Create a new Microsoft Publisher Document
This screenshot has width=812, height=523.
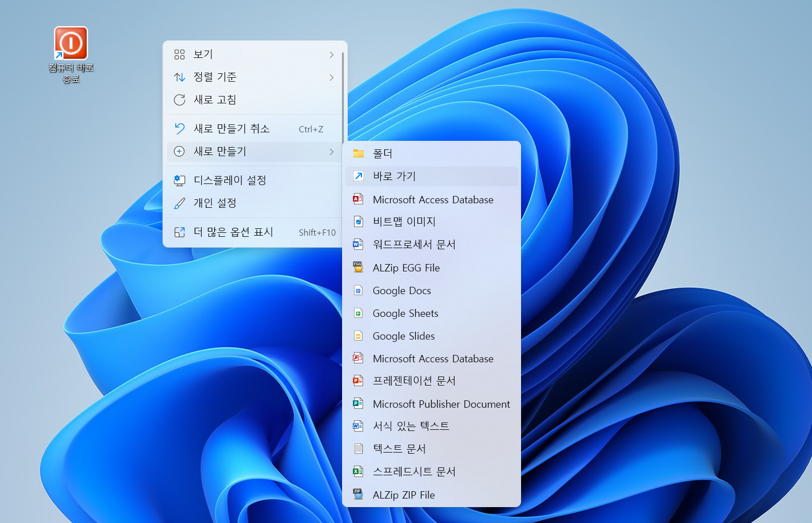(431, 404)
